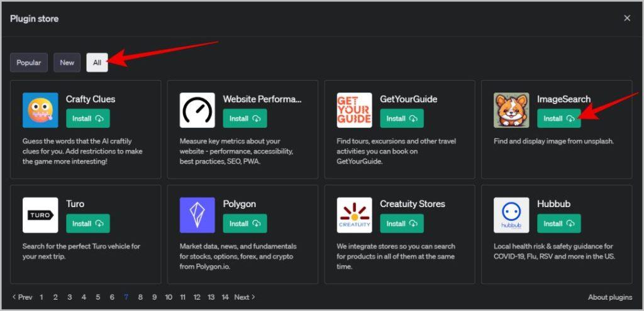Select current page 7 in pagination
This screenshot has width=644, height=311.
coord(126,297)
